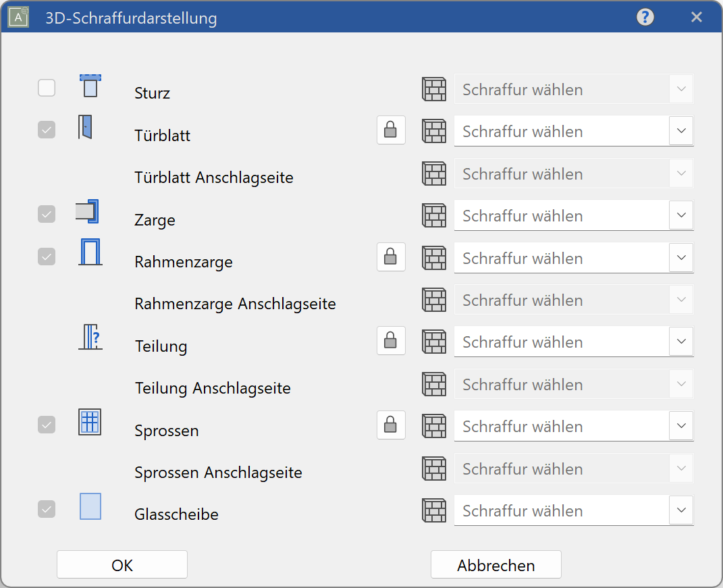Click the hatch pattern icon for Rahmenzarge

(x=434, y=258)
